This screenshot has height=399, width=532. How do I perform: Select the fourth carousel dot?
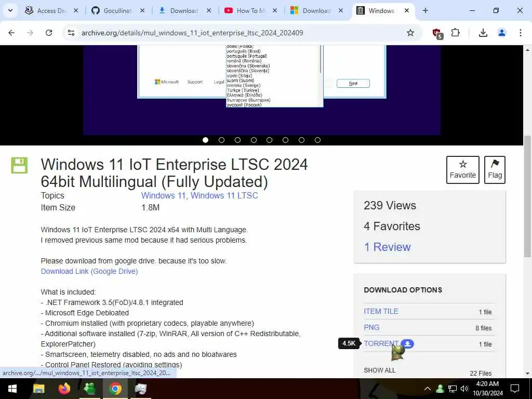tap(254, 140)
